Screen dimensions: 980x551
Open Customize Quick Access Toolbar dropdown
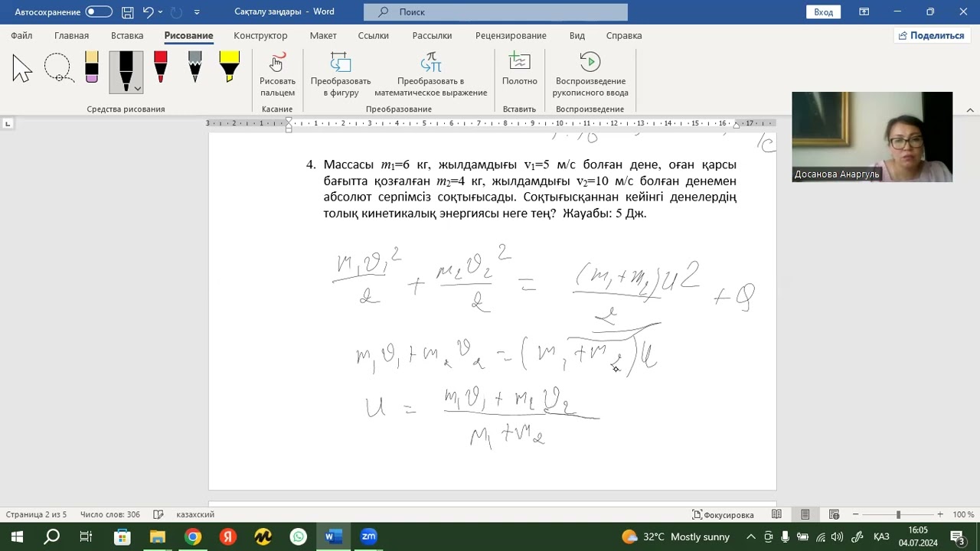coord(197,12)
